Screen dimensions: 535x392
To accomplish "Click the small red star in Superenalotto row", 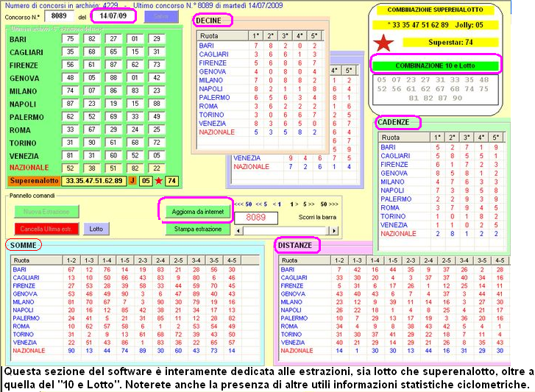I will tap(158, 181).
